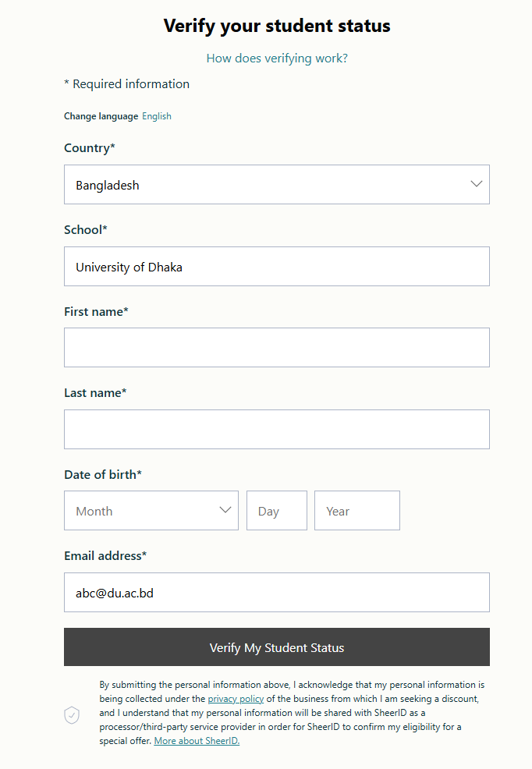Click the Year field of date of birth
Viewport: 532px width, 769px height.
click(356, 511)
